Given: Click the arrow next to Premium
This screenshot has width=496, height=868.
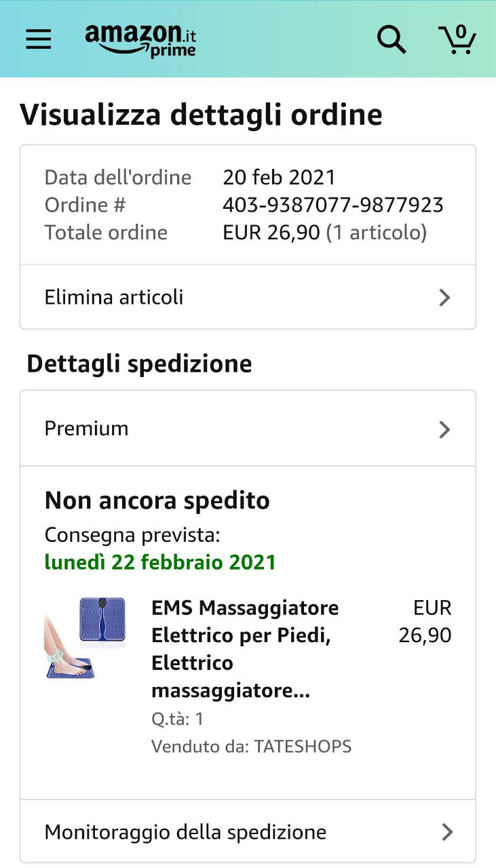Looking at the screenshot, I should [444, 429].
